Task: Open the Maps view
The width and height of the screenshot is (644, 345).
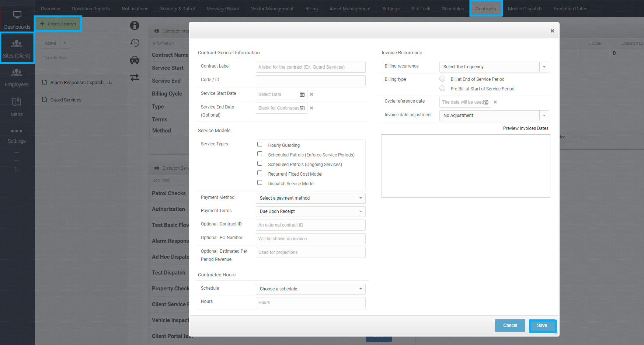Action: [x=17, y=107]
